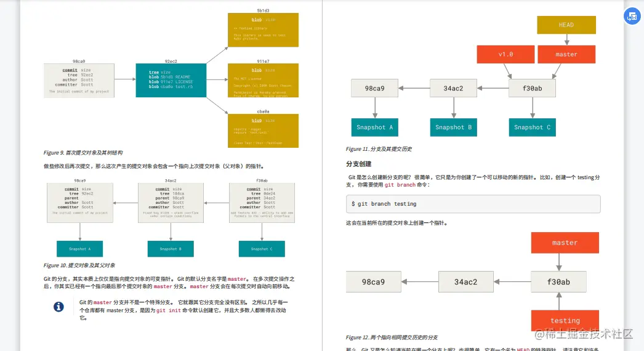Click the blue info note icon

pos(58,307)
